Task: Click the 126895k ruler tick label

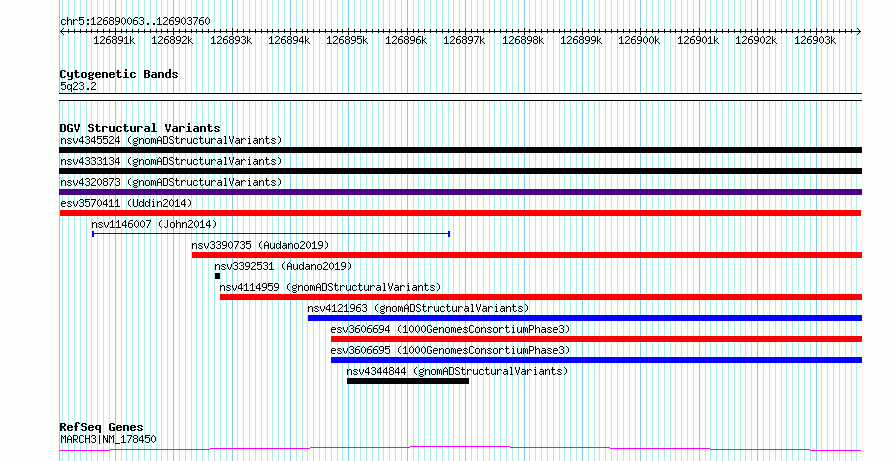Action: 347,40
